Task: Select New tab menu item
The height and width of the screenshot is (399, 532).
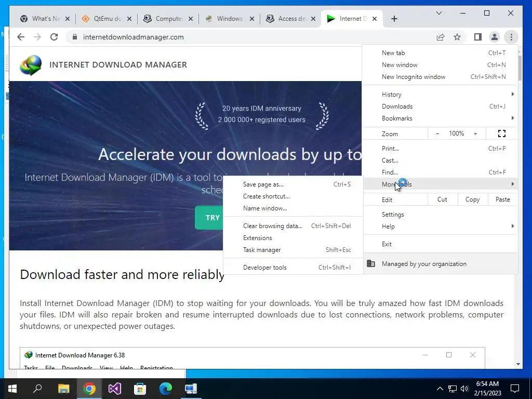Action: (x=440, y=53)
